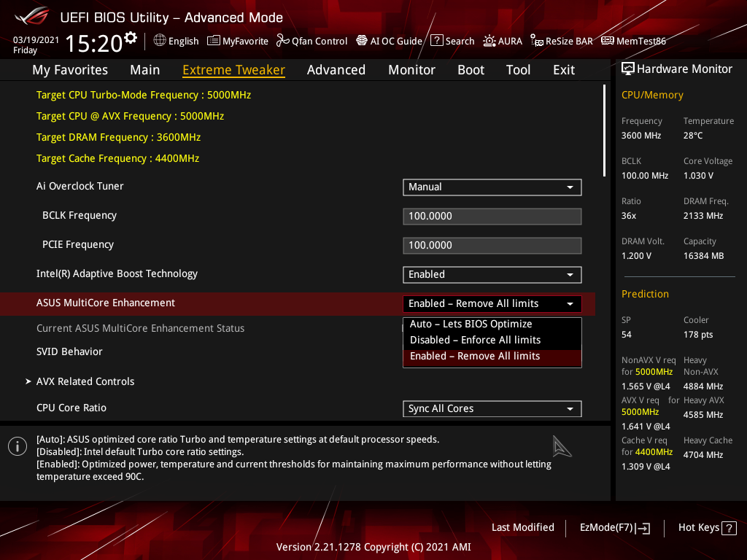Screen dimensions: 747x560
Task: Switch to the Main tab
Action: pos(145,70)
